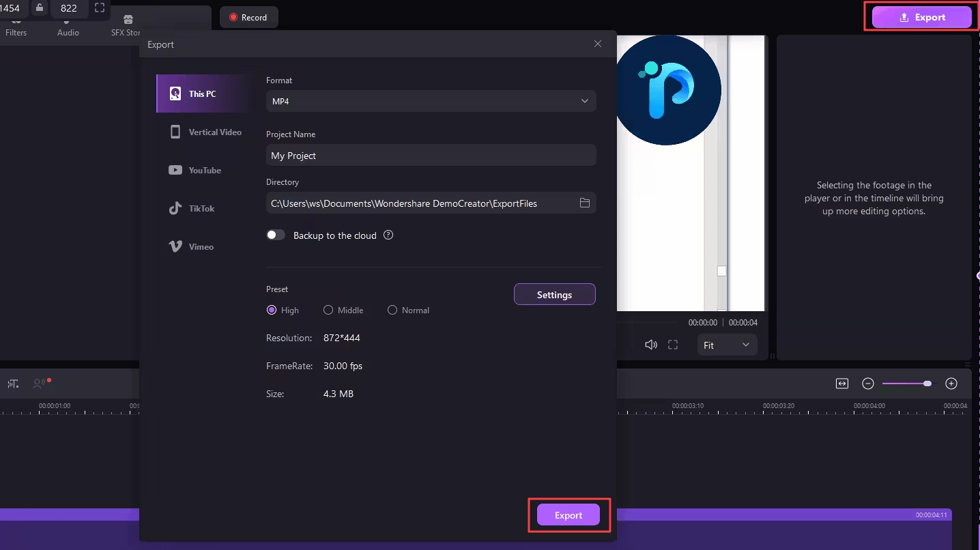Open the Filters panel icon
The image size is (980, 550).
pos(16,20)
